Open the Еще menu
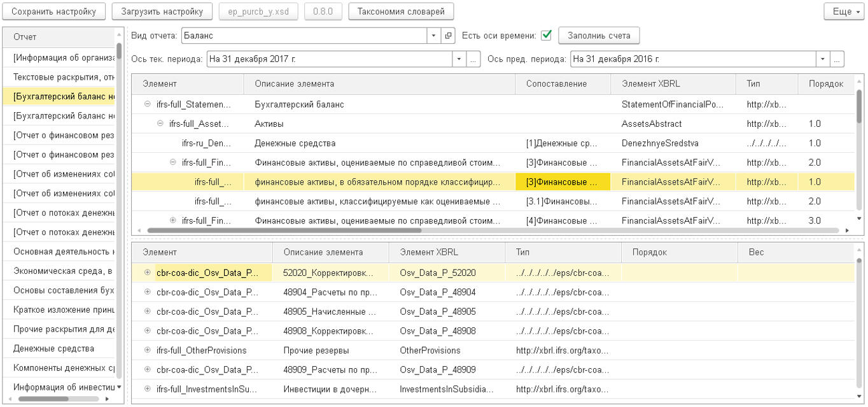 click(x=845, y=11)
